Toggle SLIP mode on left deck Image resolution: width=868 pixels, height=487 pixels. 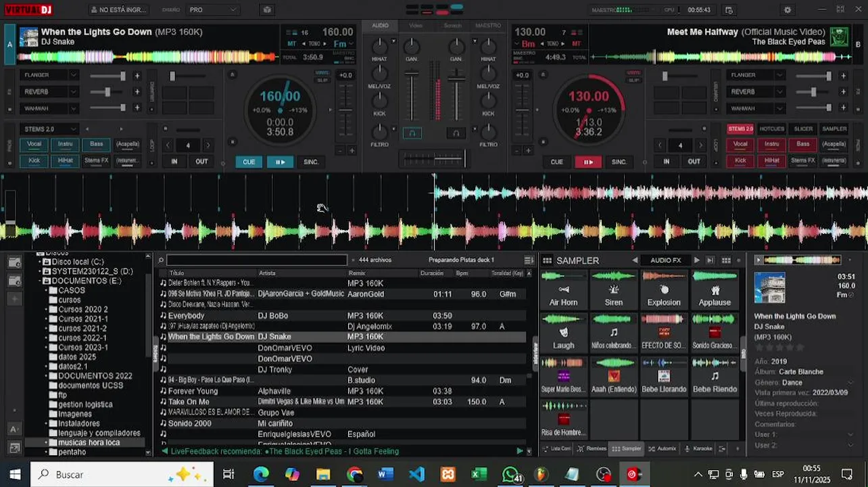point(322,80)
